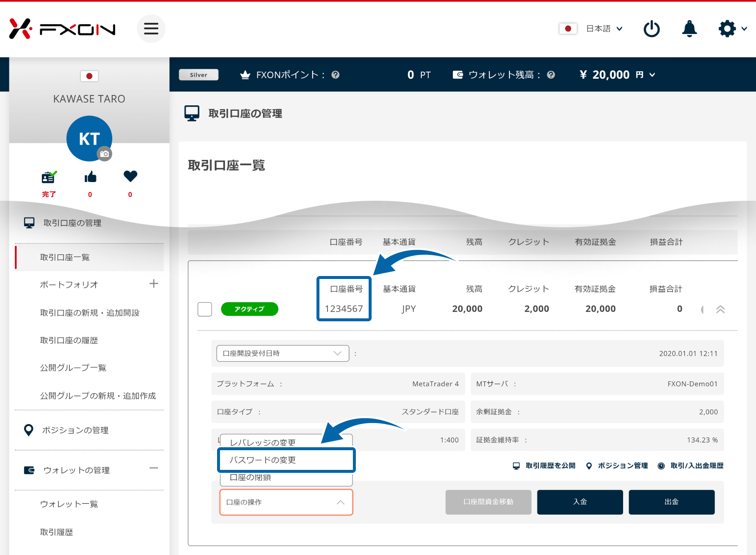The width and height of the screenshot is (756, 555).
Task: Click the map pin ポジションの管理 icon
Action: (x=29, y=430)
